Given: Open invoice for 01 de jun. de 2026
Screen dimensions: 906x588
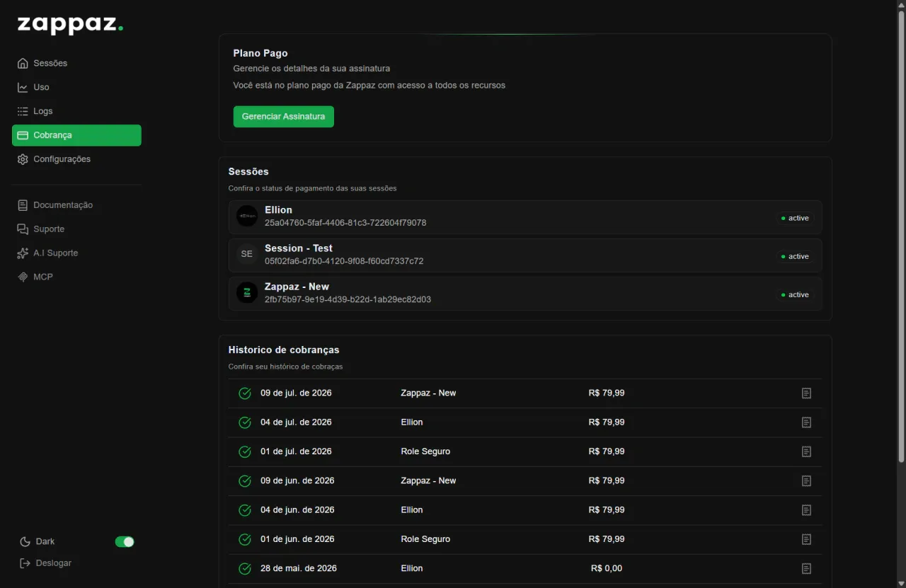Looking at the screenshot, I should (806, 539).
